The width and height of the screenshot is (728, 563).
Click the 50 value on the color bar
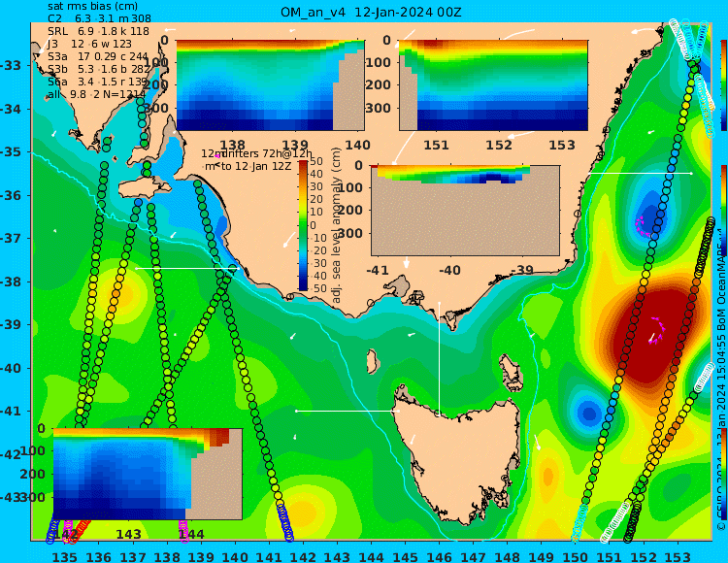coord(316,161)
